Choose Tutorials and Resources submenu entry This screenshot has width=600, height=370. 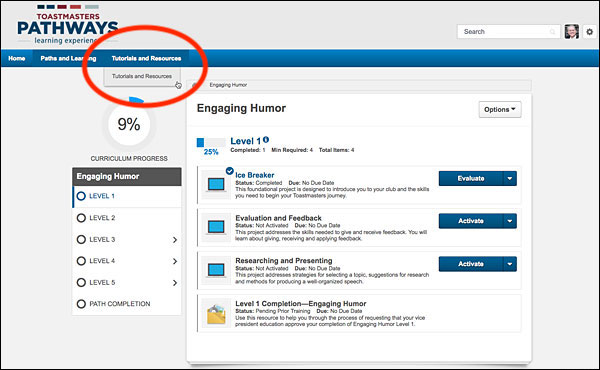point(142,77)
